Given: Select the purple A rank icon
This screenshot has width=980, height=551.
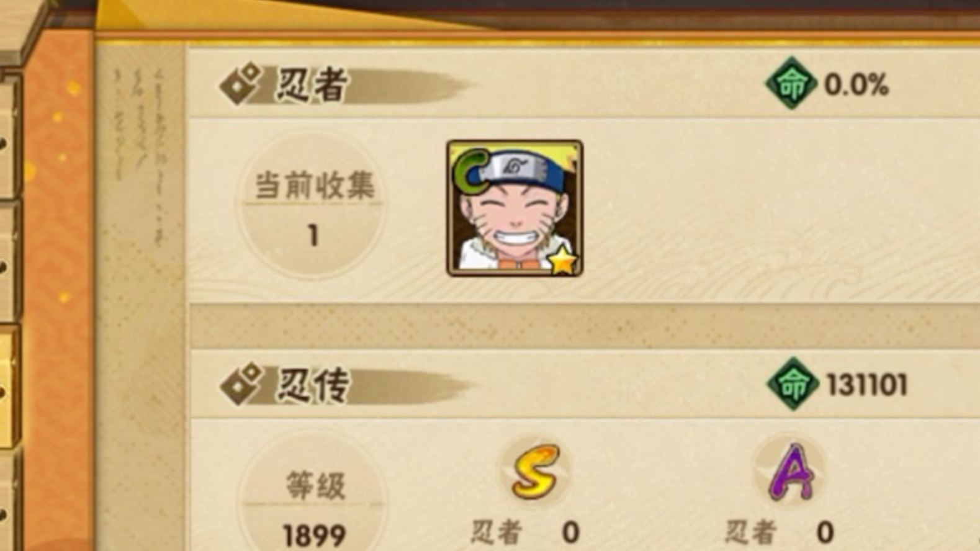Looking at the screenshot, I should [x=790, y=472].
